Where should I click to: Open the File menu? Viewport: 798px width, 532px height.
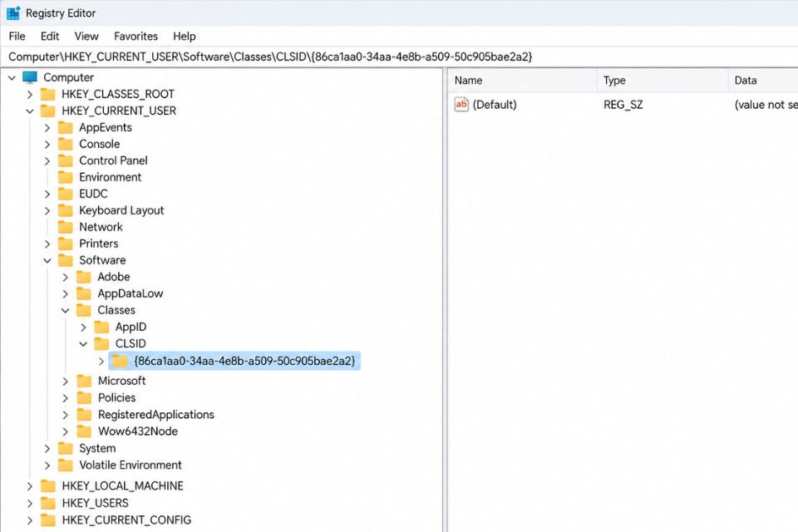[x=17, y=36]
